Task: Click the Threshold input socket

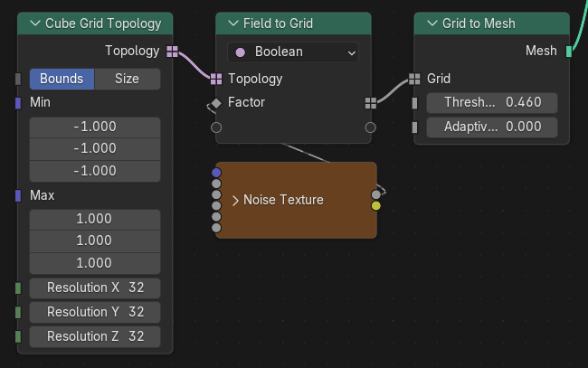Action: pos(414,103)
